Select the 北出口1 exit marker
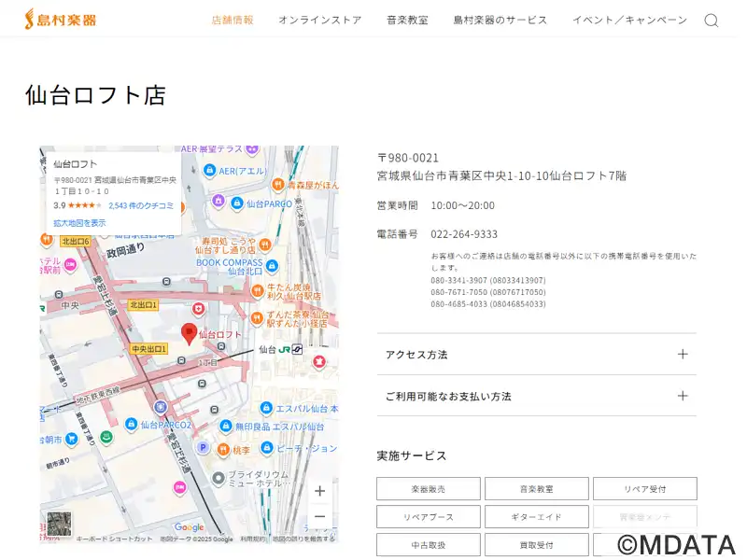Image resolution: width=747 pixels, height=560 pixels. pyautogui.click(x=144, y=305)
